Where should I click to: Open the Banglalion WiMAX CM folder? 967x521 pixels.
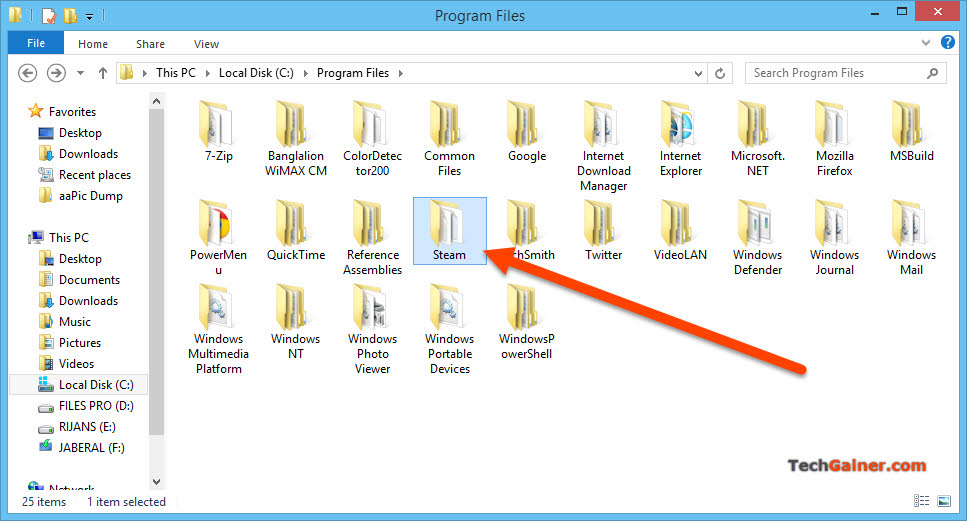295,139
